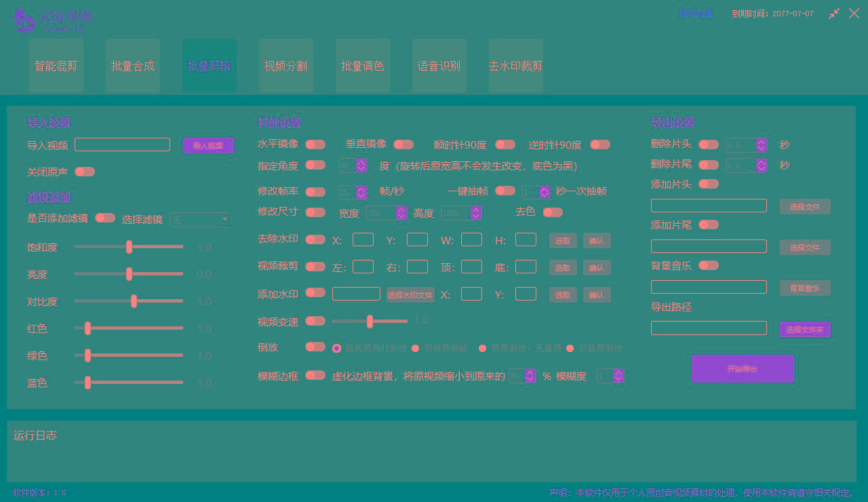Open the 智能混剪 tab
This screenshot has height=502, width=868.
56,66
